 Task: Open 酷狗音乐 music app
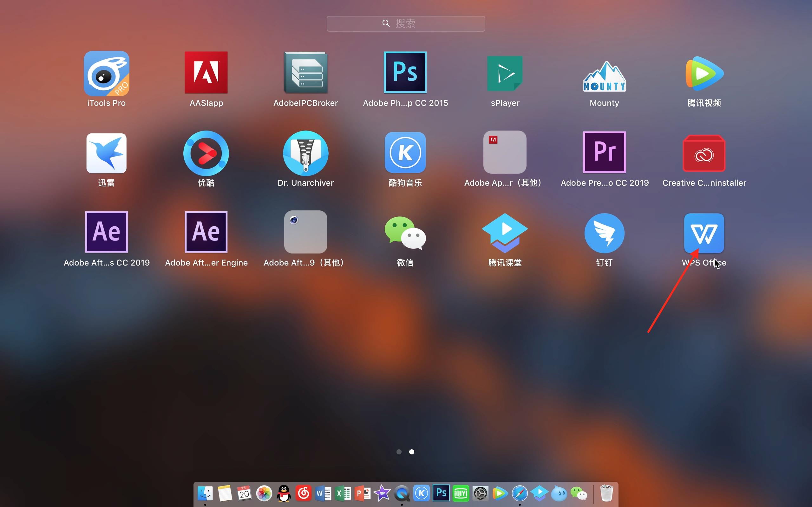pyautogui.click(x=405, y=152)
